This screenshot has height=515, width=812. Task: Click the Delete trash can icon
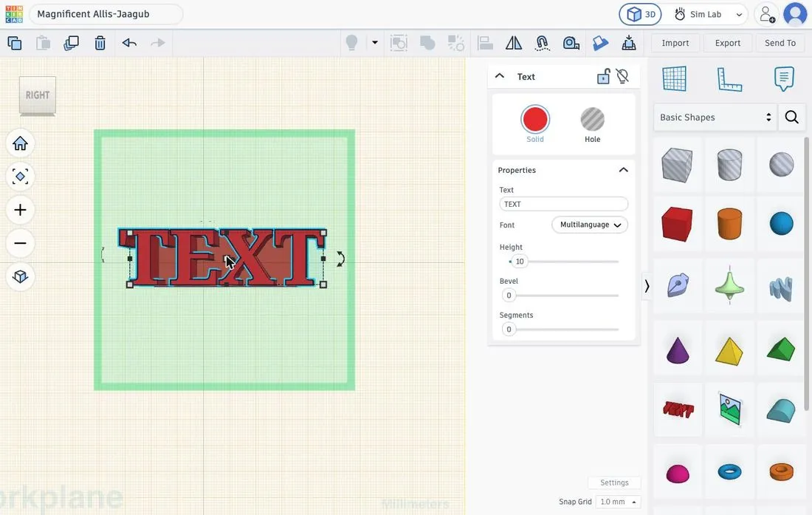[100, 43]
